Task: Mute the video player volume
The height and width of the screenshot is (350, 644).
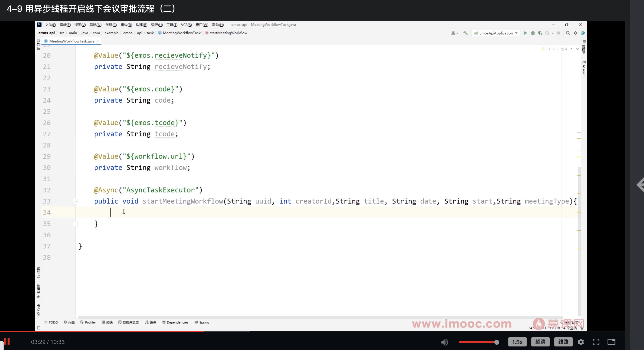Action: (x=444, y=342)
